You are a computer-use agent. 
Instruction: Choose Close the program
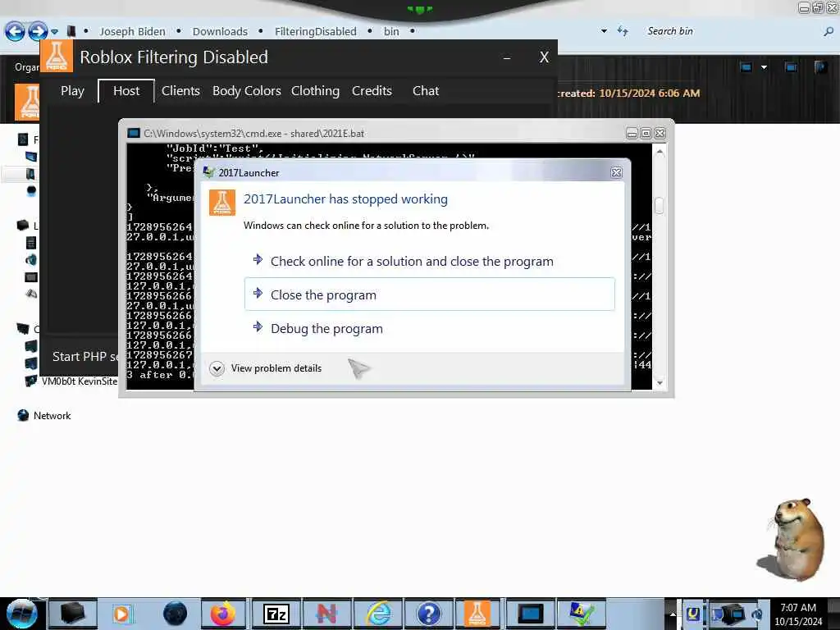pos(430,294)
